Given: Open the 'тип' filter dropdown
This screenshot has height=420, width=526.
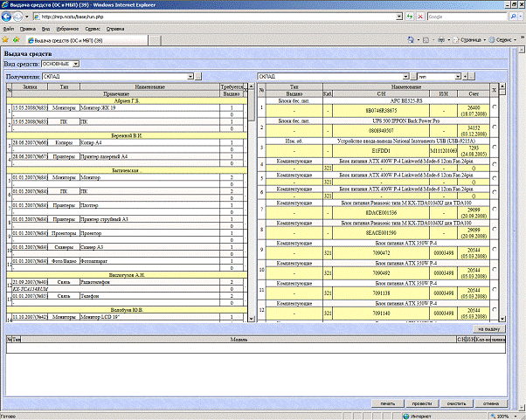Looking at the screenshot, I should click(x=446, y=77).
